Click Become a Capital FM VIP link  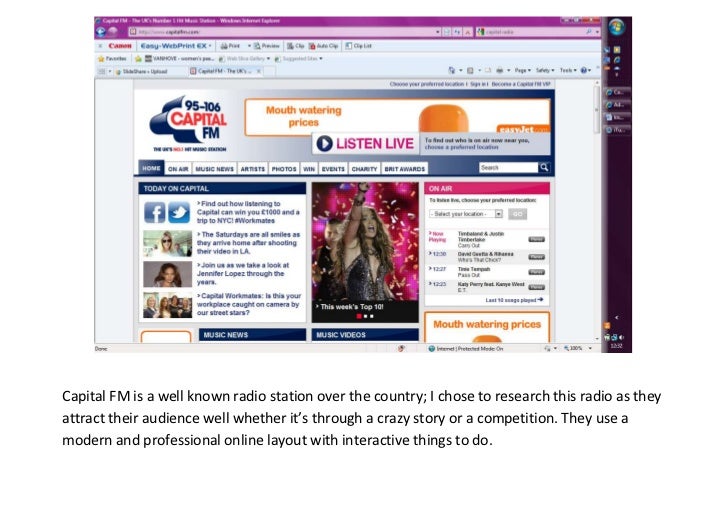coord(520,85)
